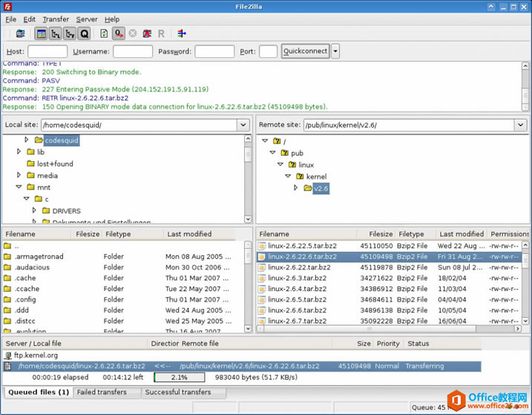This screenshot has height=415, width=532.
Task: Expand the DRIVERS folder
Action: 34,211
